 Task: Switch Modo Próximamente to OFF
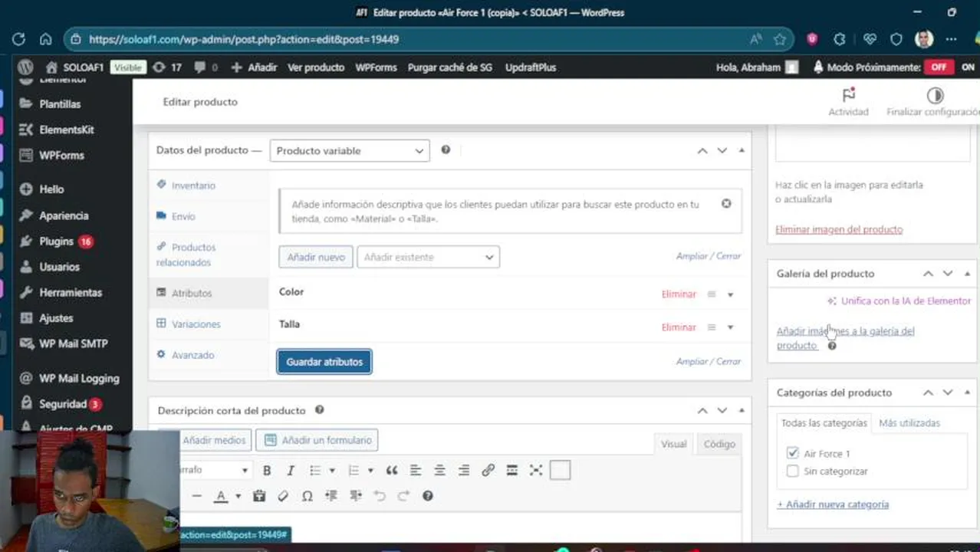[939, 67]
